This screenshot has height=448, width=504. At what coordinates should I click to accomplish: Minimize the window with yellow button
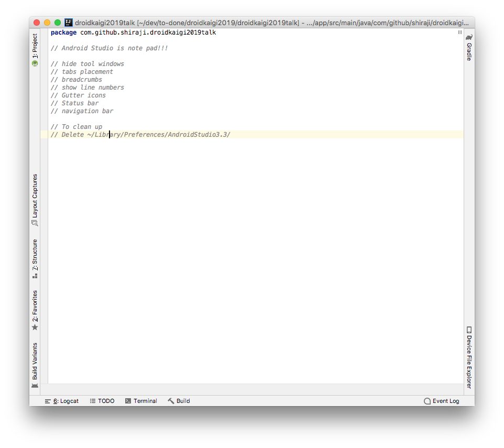click(x=47, y=23)
